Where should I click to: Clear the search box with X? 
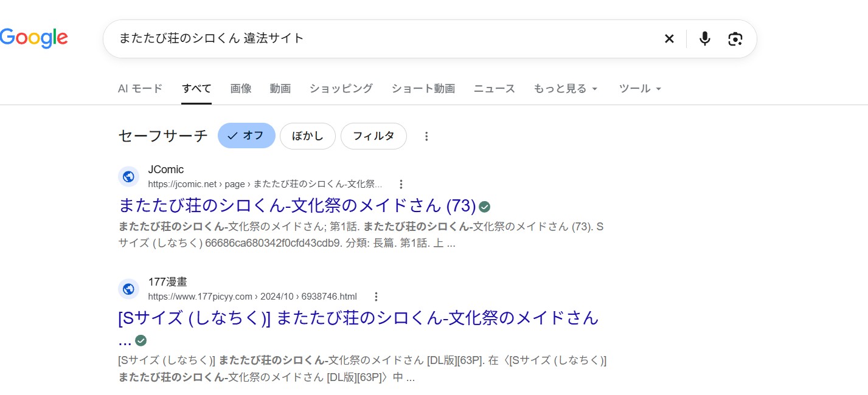(x=669, y=39)
